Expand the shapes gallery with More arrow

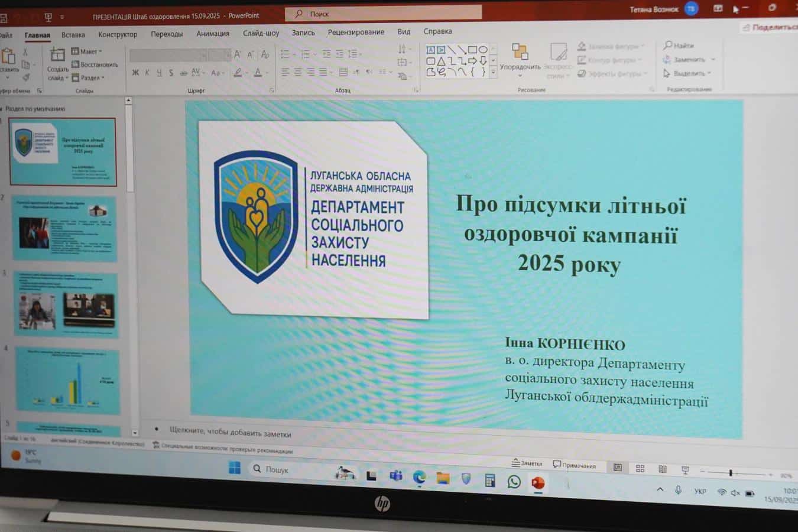(493, 72)
